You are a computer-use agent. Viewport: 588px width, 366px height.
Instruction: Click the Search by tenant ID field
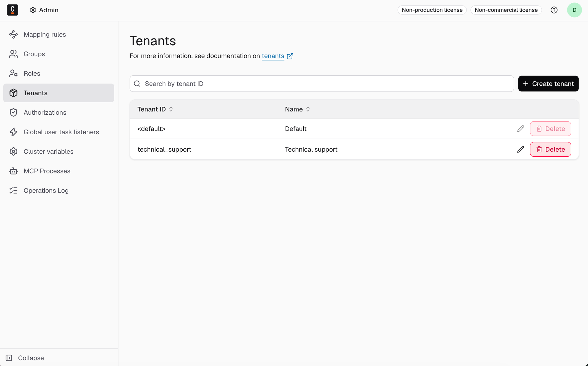[x=322, y=84]
